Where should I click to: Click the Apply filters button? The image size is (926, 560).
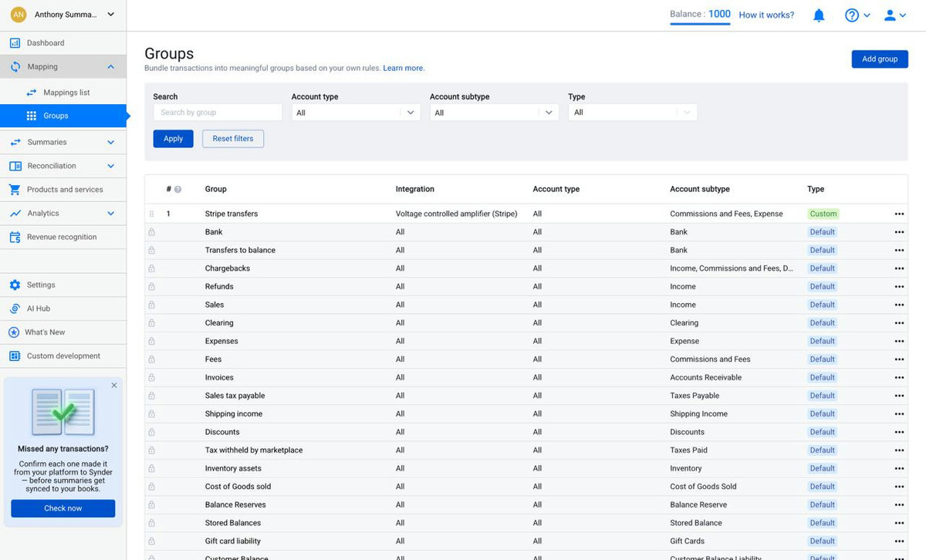[173, 139]
